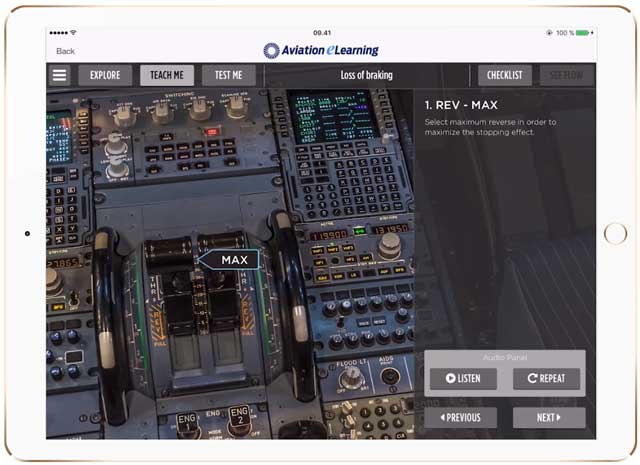Screen dimensions: 640x465
Task: Click the SEE FLOW button
Action: coord(567,75)
